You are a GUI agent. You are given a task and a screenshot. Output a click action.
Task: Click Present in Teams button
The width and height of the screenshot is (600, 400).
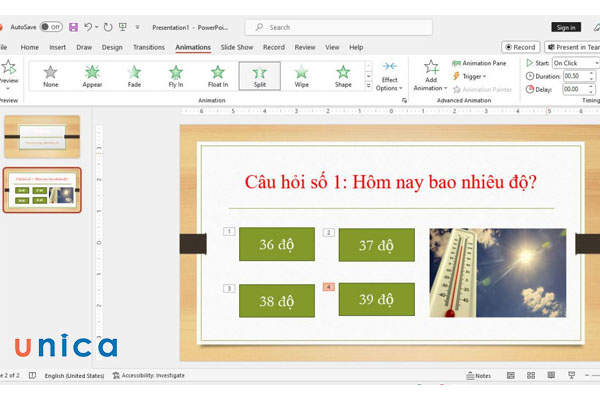pos(573,47)
